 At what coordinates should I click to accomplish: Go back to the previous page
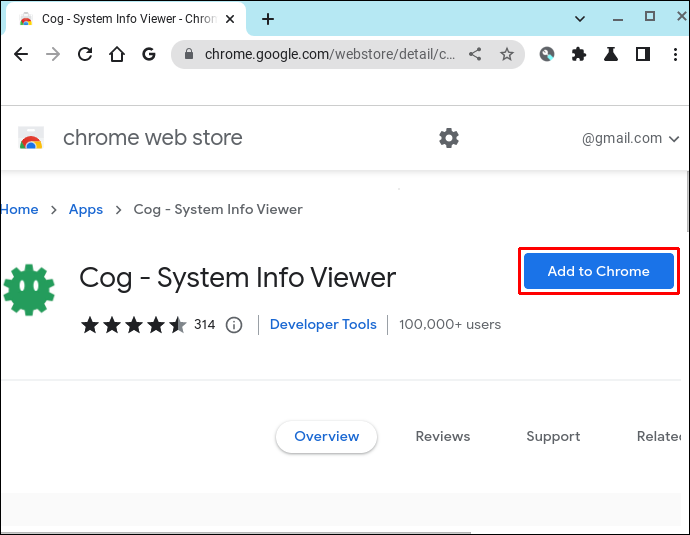21,54
